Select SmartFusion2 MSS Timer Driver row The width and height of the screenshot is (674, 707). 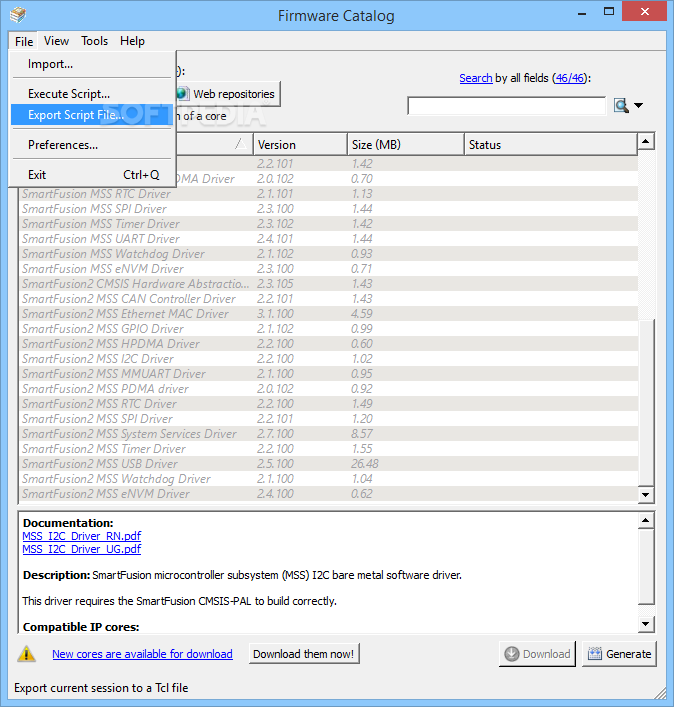pos(328,449)
